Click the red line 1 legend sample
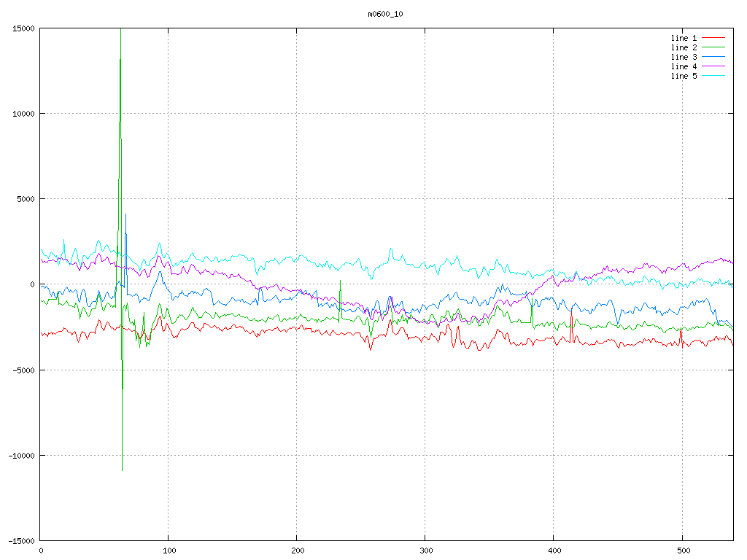Screen dimensions: 747x560 pos(713,38)
